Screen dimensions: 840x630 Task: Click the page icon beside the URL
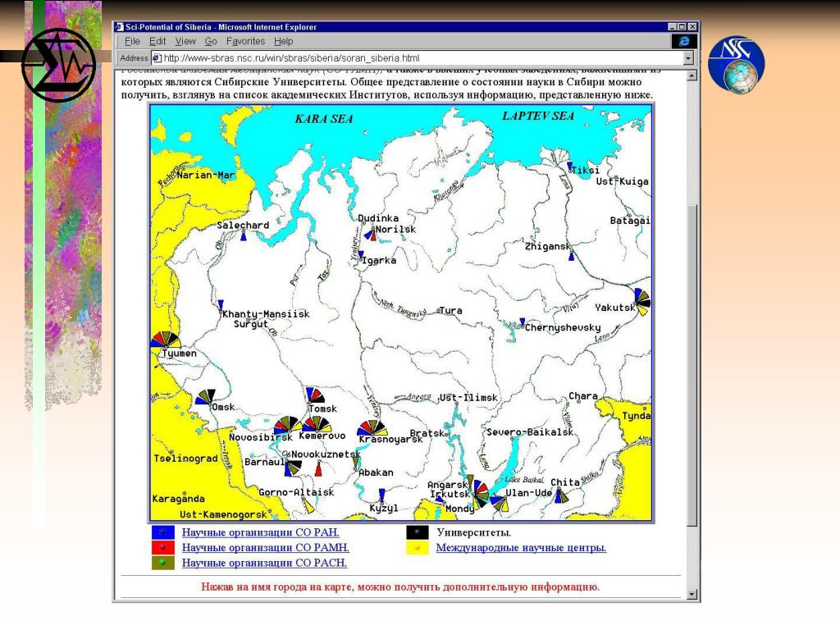pyautogui.click(x=157, y=58)
